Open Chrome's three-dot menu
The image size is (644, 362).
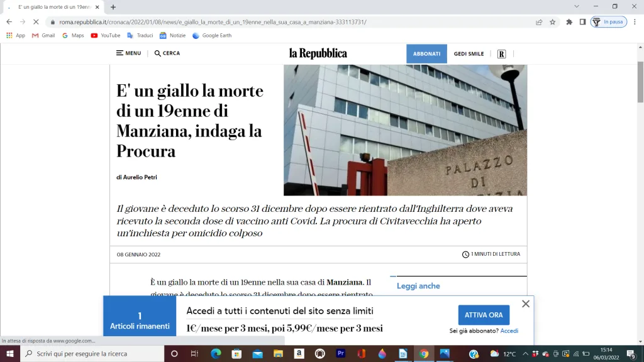[x=635, y=22]
